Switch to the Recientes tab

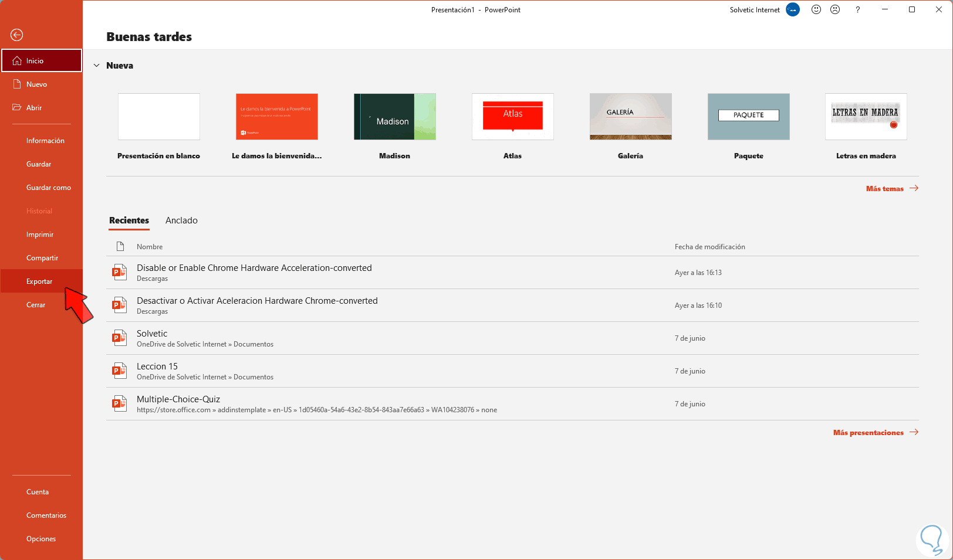129,220
